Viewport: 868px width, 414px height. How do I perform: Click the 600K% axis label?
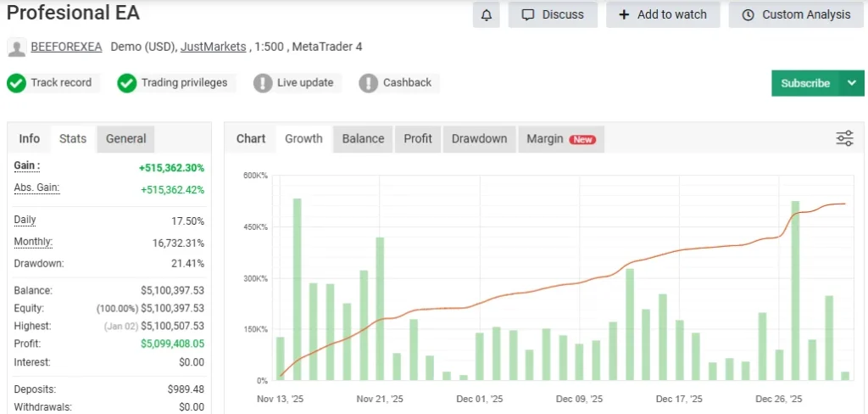coord(255,176)
